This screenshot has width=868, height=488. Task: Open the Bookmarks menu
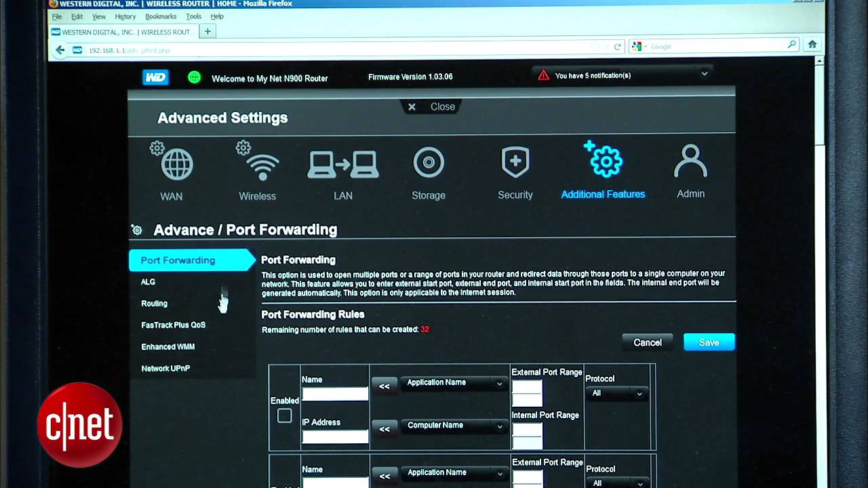point(161,16)
